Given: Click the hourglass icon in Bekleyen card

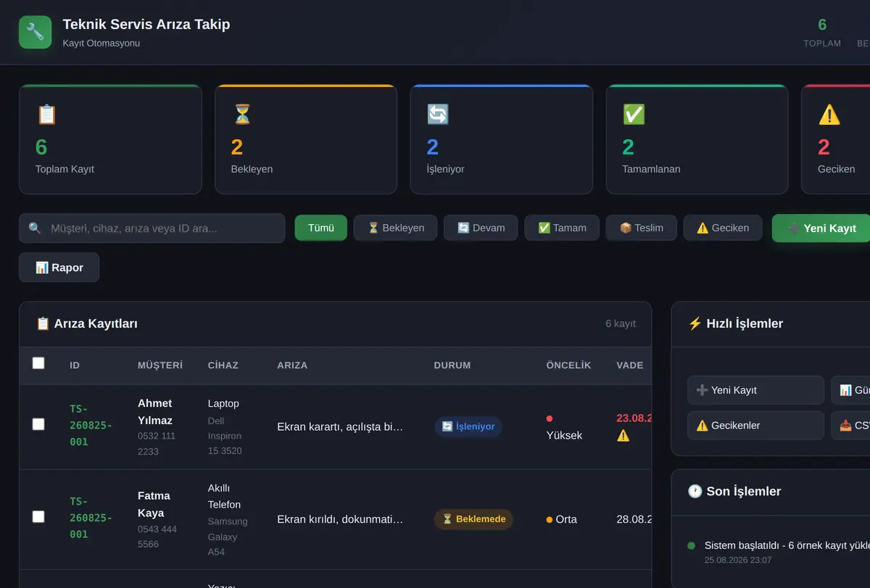Looking at the screenshot, I should 242,115.
